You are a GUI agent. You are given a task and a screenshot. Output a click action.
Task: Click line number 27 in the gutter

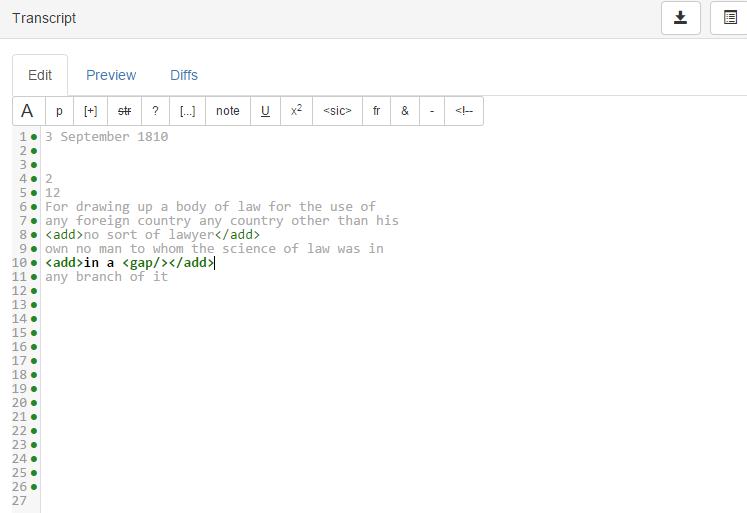20,501
